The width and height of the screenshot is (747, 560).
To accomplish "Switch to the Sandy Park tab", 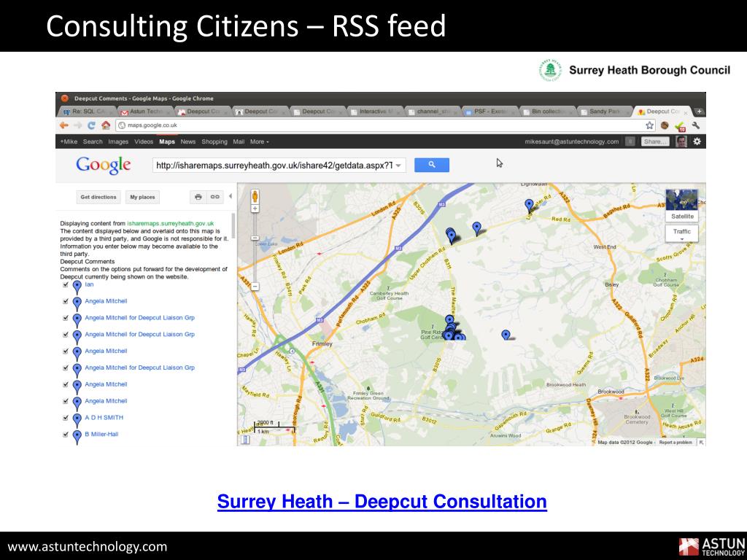I will point(605,112).
